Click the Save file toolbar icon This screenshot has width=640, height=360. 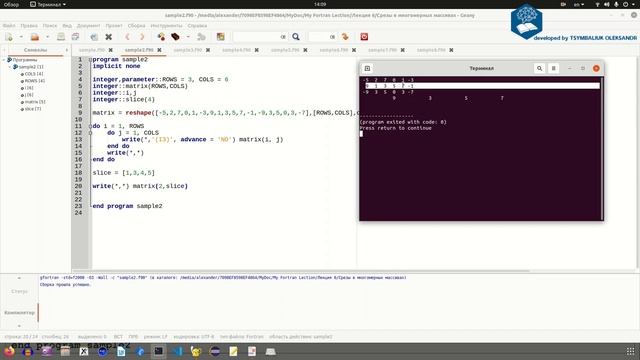61,37
